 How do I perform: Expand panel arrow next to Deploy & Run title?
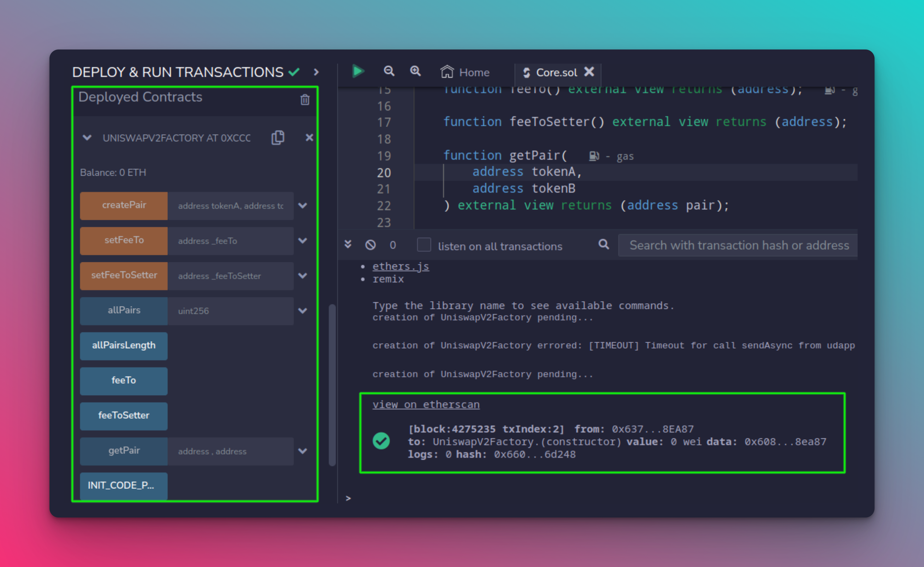[316, 72]
